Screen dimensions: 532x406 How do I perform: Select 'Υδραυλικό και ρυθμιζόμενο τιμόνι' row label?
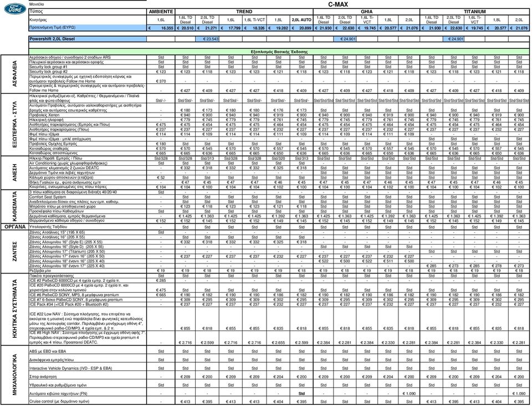pos(58,385)
